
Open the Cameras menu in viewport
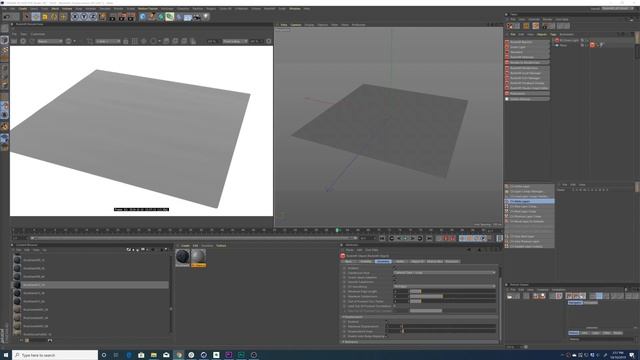[x=296, y=25]
